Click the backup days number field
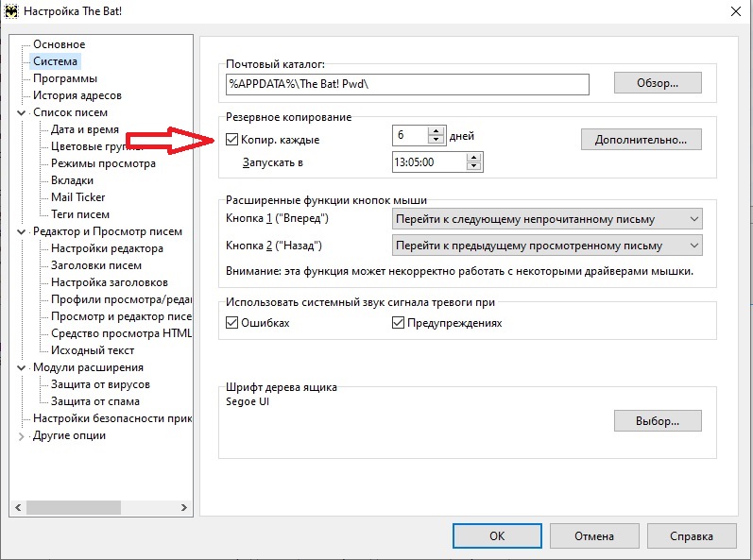This screenshot has width=753, height=560. tap(410, 135)
